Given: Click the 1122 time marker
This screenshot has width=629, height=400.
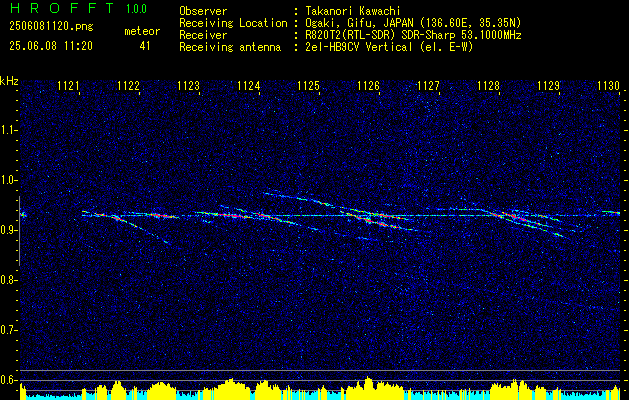Looking at the screenshot, I should tap(128, 86).
